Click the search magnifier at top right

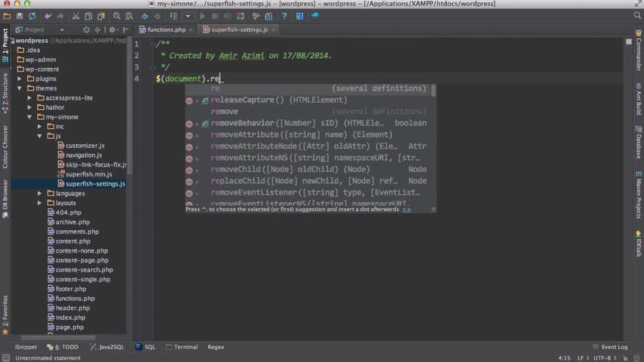(637, 16)
